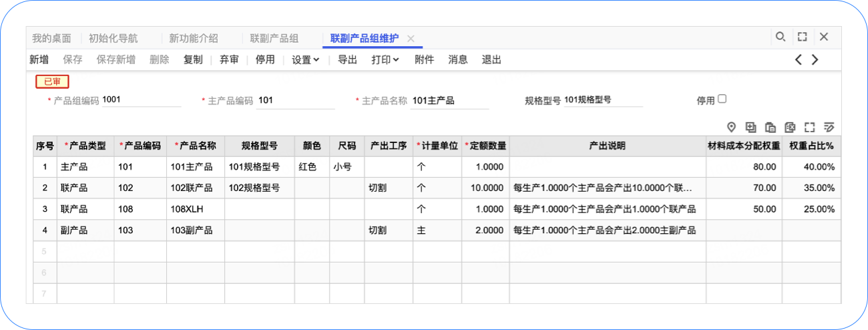Switch to the 初始化导航 tab
The image size is (868, 330).
114,38
